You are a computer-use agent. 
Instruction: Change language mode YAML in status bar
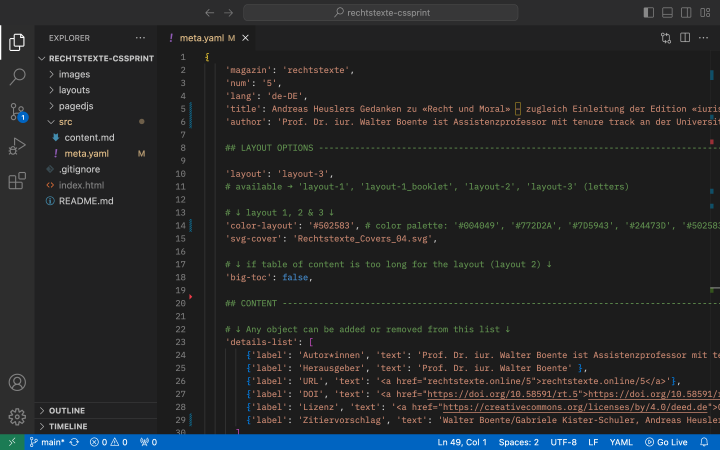pyautogui.click(x=621, y=442)
